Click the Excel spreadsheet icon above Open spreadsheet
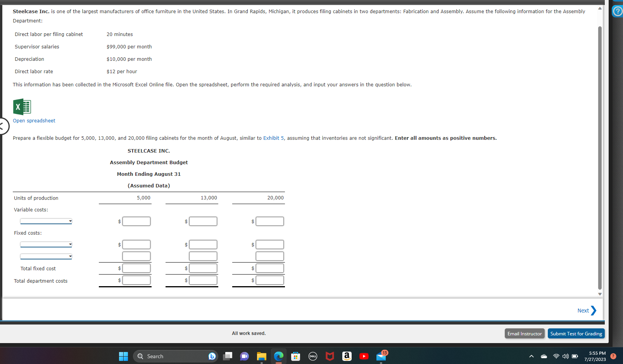The height and width of the screenshot is (364, 623). (x=21, y=106)
